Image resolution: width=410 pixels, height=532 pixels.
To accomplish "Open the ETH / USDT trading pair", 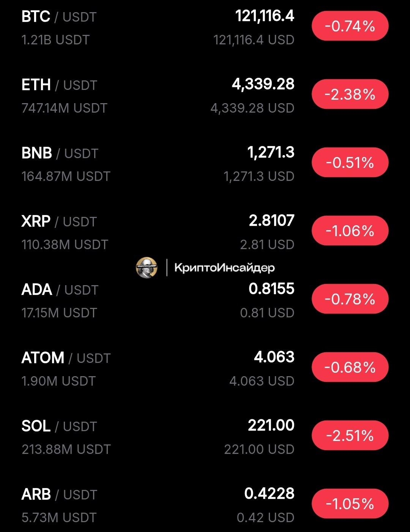I will [x=60, y=85].
